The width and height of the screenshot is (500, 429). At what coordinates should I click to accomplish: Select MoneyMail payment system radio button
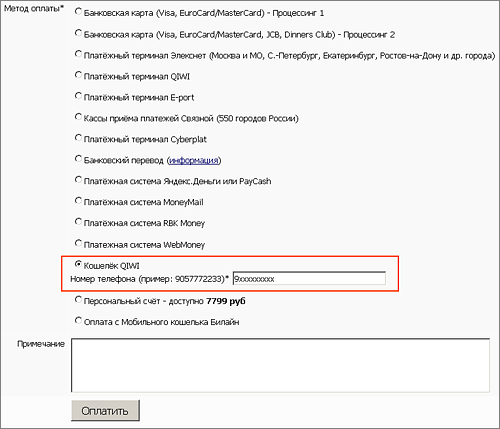[78, 201]
